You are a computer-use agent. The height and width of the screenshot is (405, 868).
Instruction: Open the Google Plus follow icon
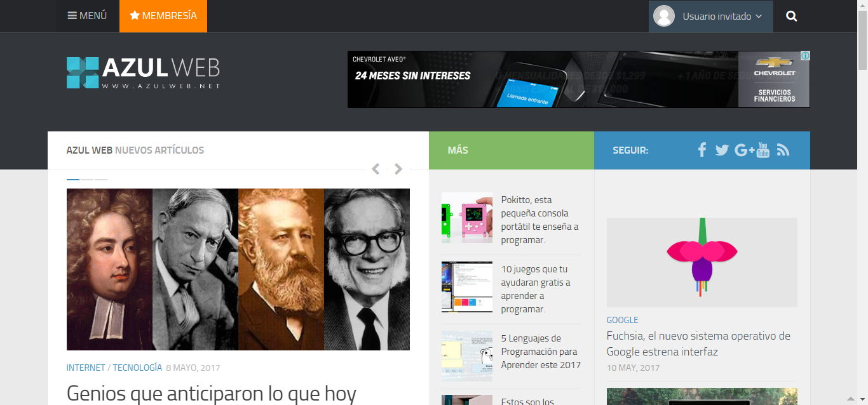[743, 150]
